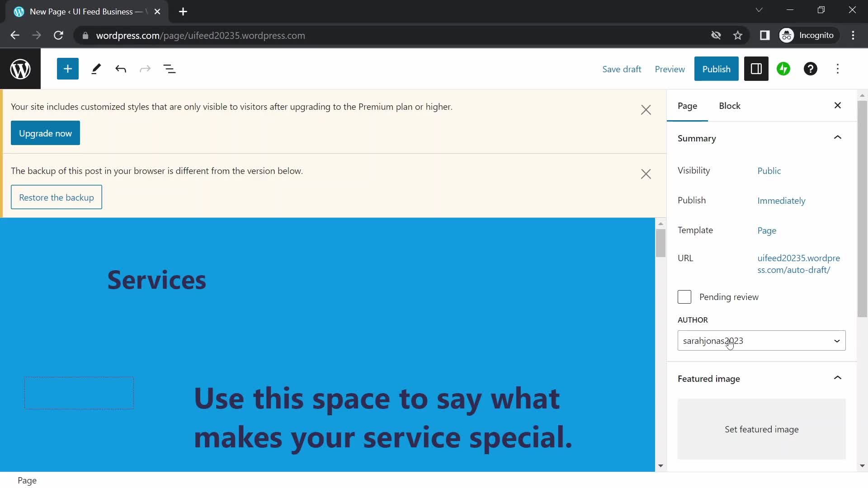868x488 pixels.
Task: Collapse the Summary section
Action: pyautogui.click(x=838, y=138)
